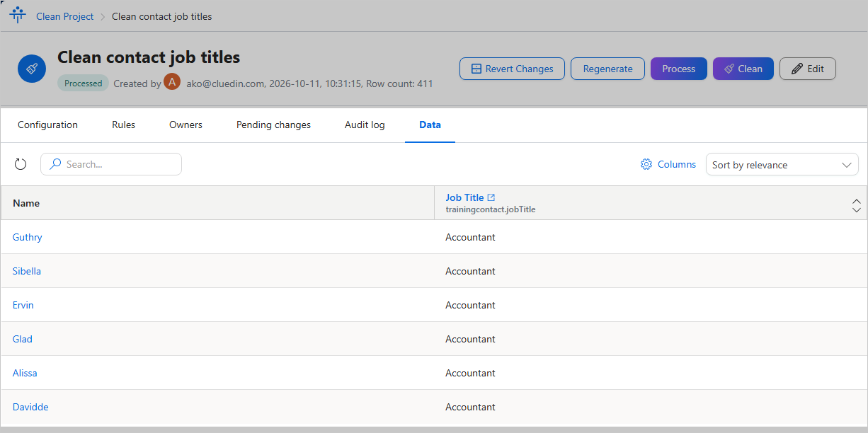Open the Davidde record link

tap(30, 407)
